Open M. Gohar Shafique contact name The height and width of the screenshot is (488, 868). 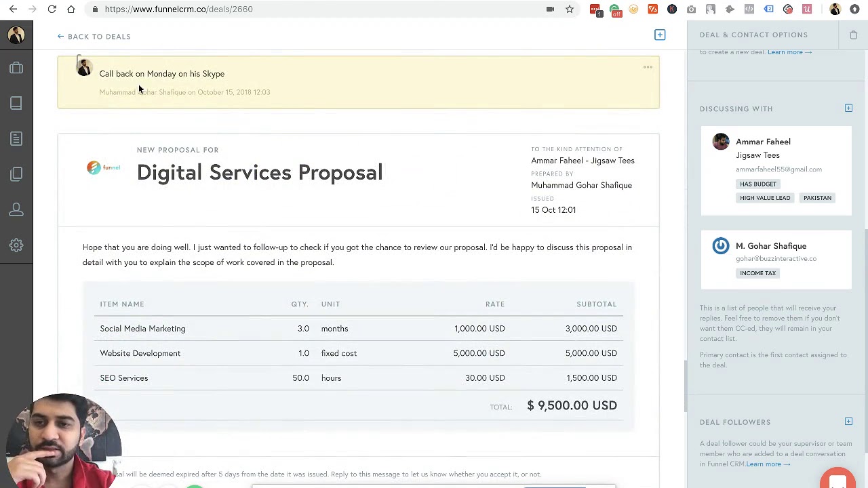[x=771, y=246]
